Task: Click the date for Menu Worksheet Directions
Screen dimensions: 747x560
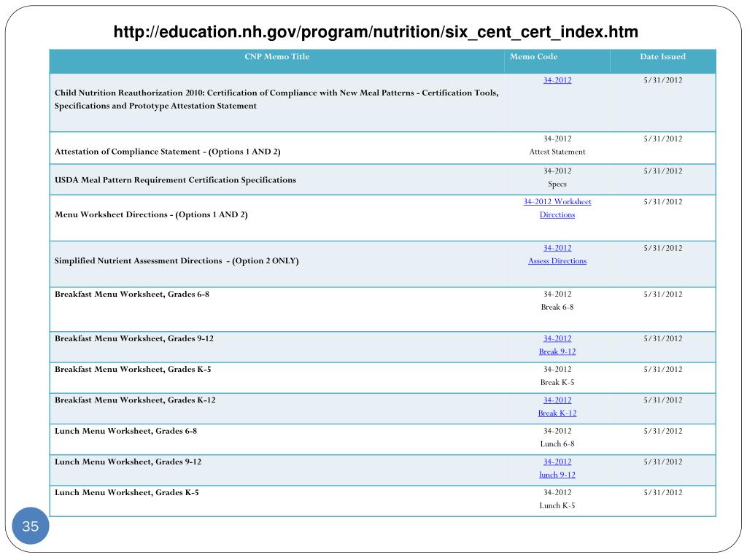Action: click(x=662, y=202)
